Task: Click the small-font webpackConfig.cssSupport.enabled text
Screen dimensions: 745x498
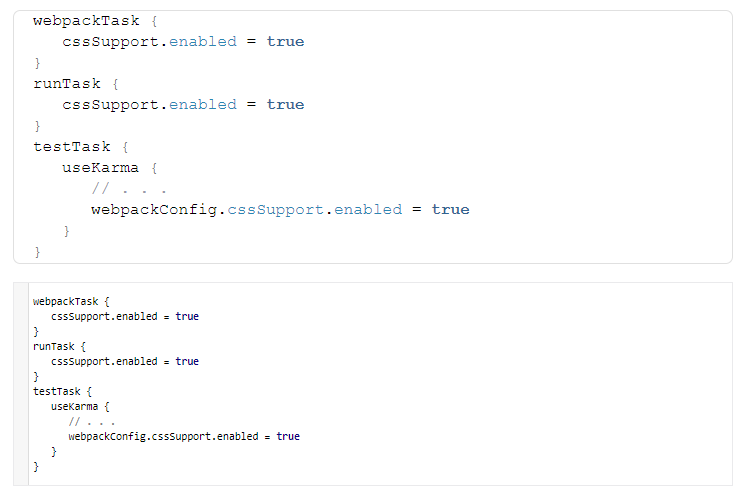Action: [163, 436]
